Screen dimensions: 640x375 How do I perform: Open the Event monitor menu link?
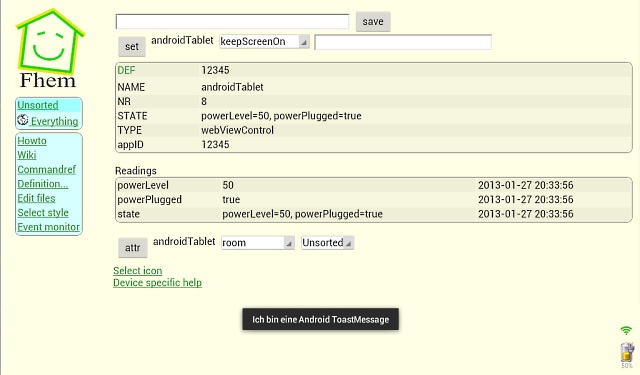point(49,227)
